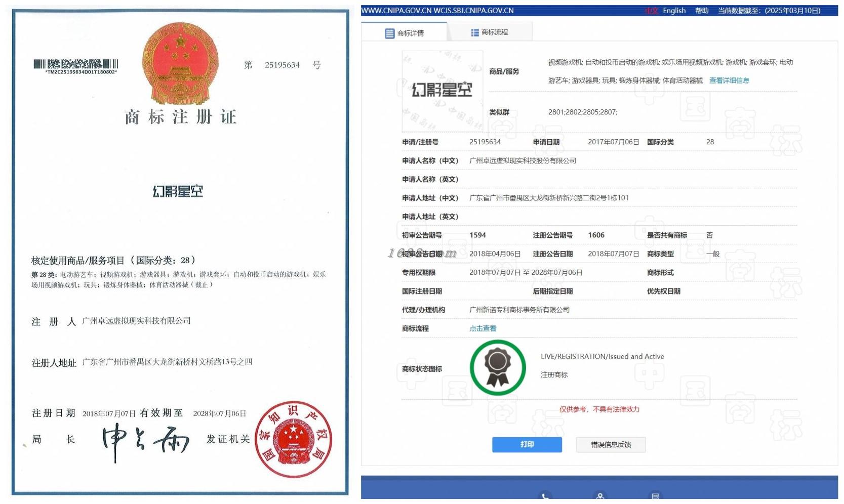Select similar group codes 2801;2802;2805;2807;
Viewport: 844px width, 504px height.
click(583, 112)
